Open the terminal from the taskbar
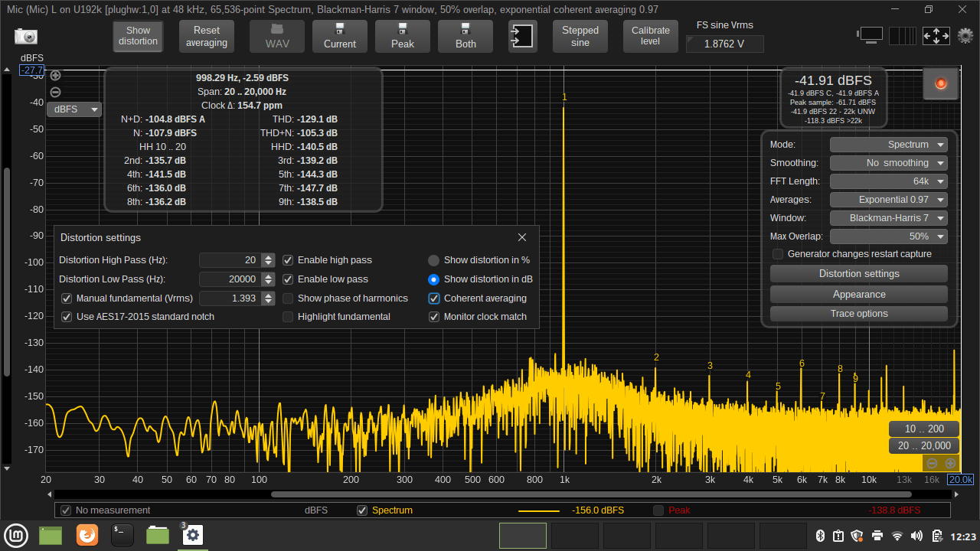The width and height of the screenshot is (980, 551). [x=122, y=535]
